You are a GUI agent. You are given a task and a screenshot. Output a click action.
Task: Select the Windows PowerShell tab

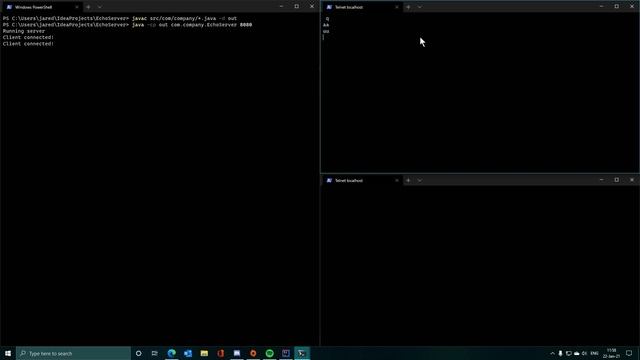41,7
